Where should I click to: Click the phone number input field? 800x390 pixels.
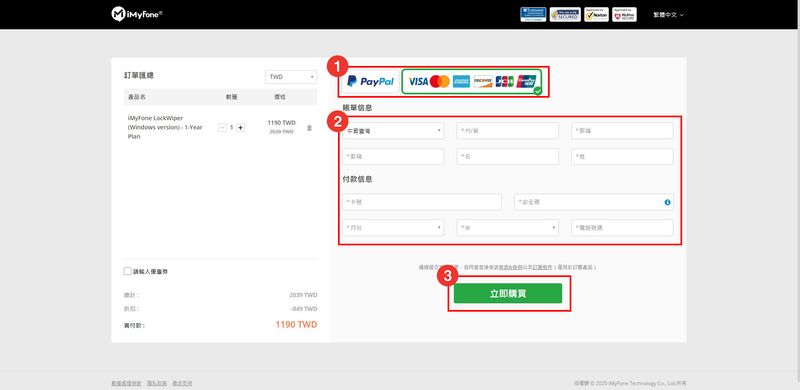pyautogui.click(x=622, y=228)
